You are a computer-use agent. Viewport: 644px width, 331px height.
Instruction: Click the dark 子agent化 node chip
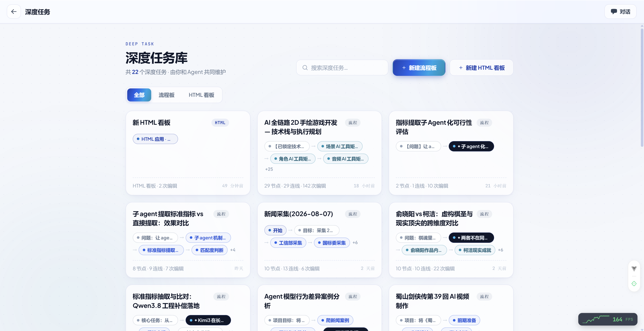point(471,147)
